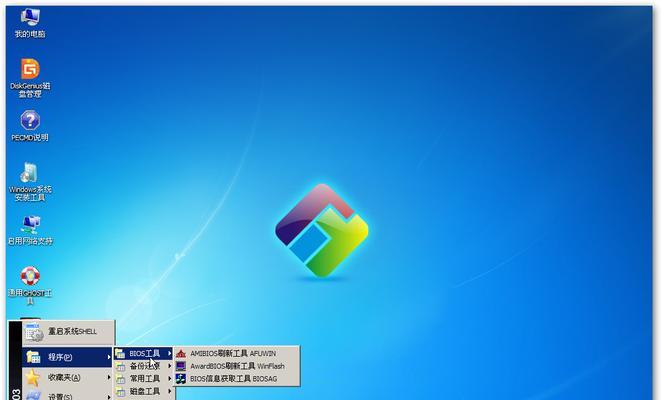Image resolution: width=662 pixels, height=400 pixels.
Task: Click the AwardBIOS WinFlash icon
Action: [x=181, y=366]
